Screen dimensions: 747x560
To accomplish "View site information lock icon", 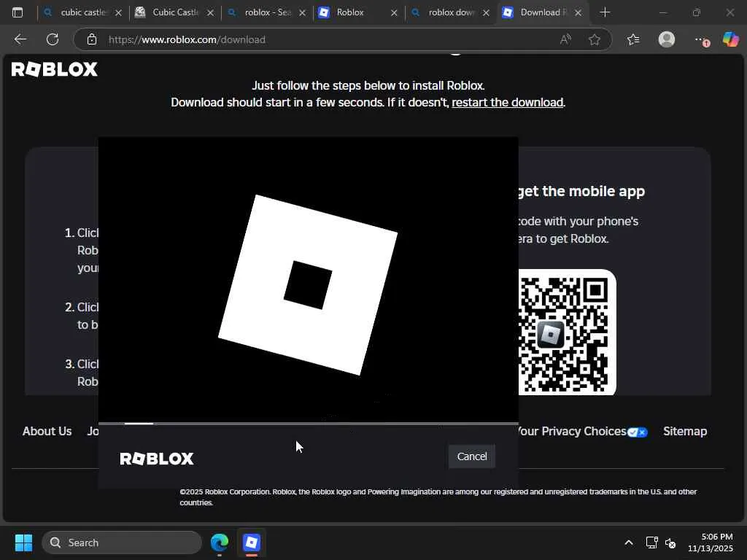I will click(x=92, y=39).
